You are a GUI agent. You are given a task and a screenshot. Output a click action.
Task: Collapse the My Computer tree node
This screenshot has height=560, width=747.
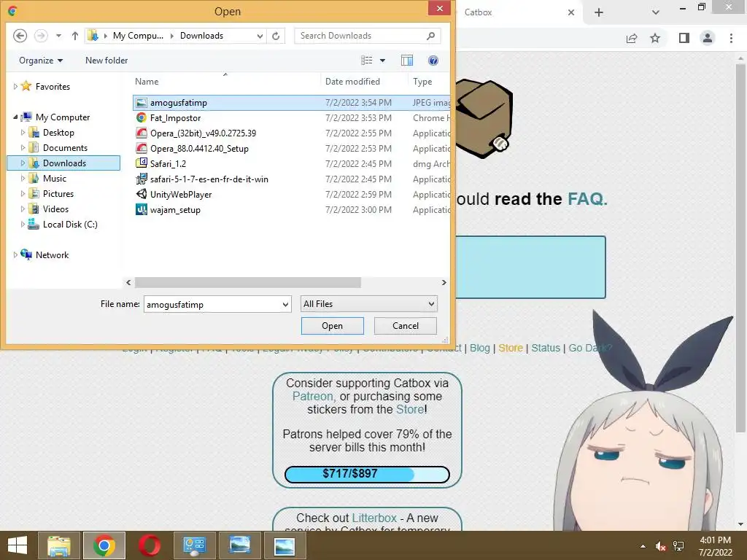pyautogui.click(x=15, y=117)
